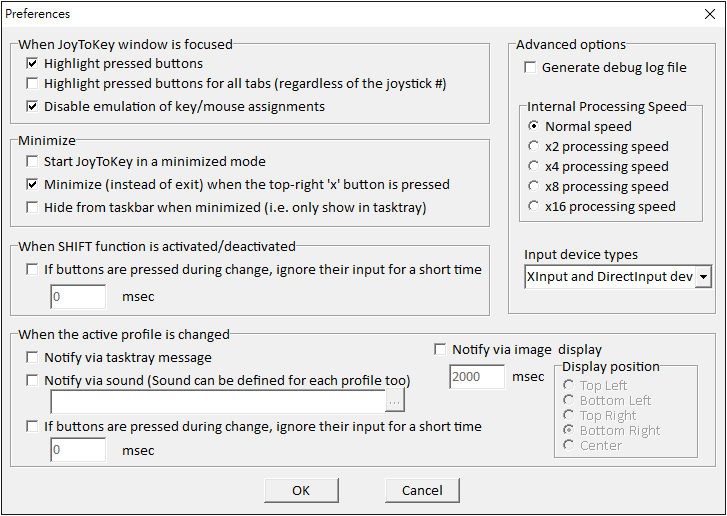Select Normal speed radio button
The width and height of the screenshot is (727, 516).
tap(535, 127)
